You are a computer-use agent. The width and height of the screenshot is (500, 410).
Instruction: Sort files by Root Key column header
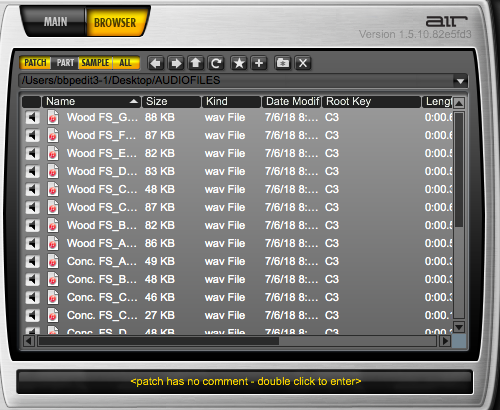click(x=371, y=102)
